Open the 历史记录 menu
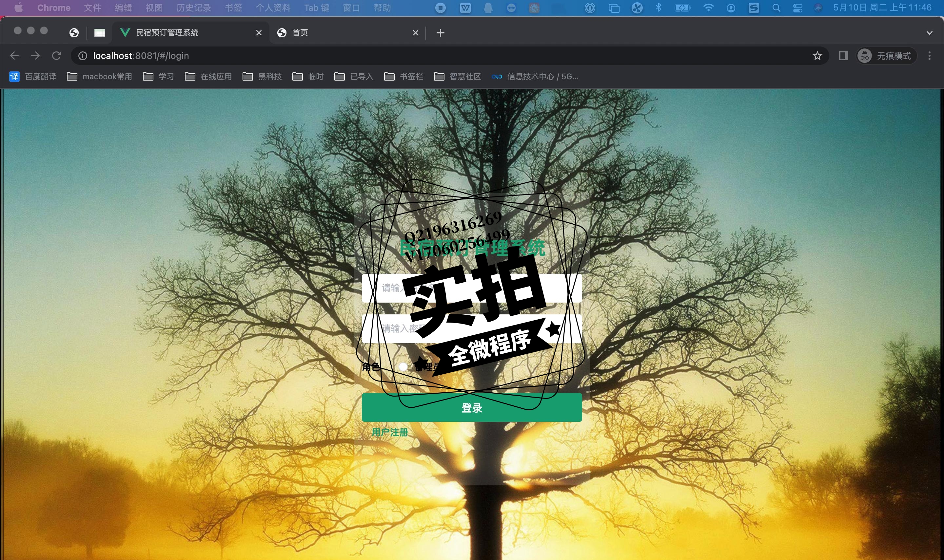Image resolution: width=944 pixels, height=560 pixels. pyautogui.click(x=194, y=8)
